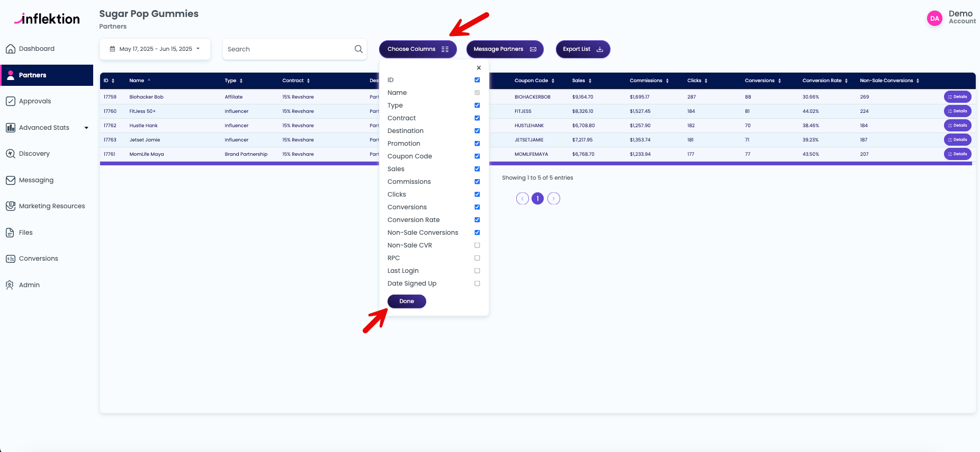
Task: Click Brand Partnership type cell
Action: point(246,154)
